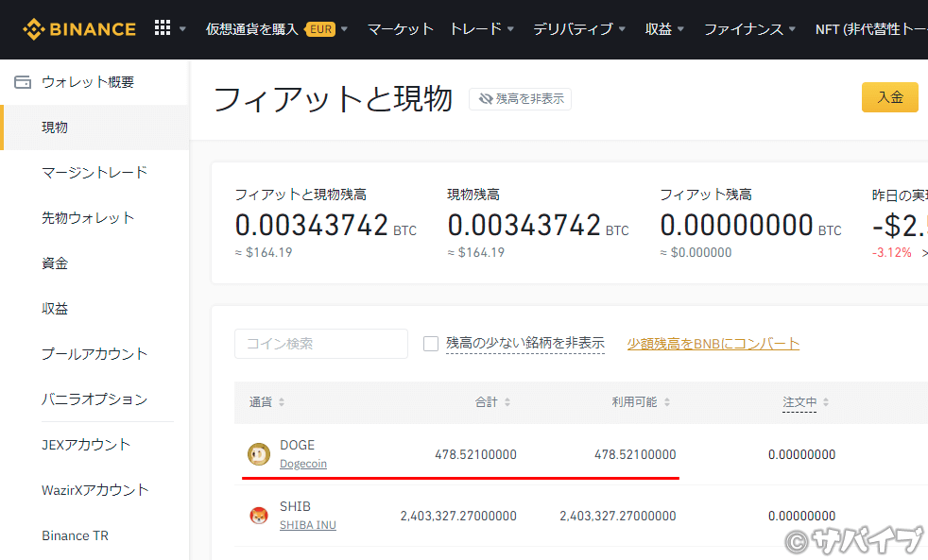
Task: Select Binance TR in sidebar
Action: 76,535
